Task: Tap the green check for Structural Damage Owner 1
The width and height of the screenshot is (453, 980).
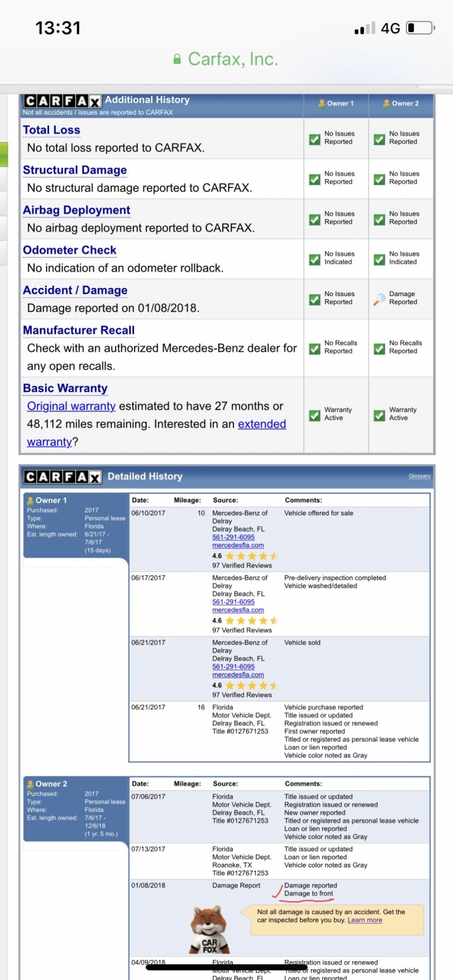Action: coord(315,179)
